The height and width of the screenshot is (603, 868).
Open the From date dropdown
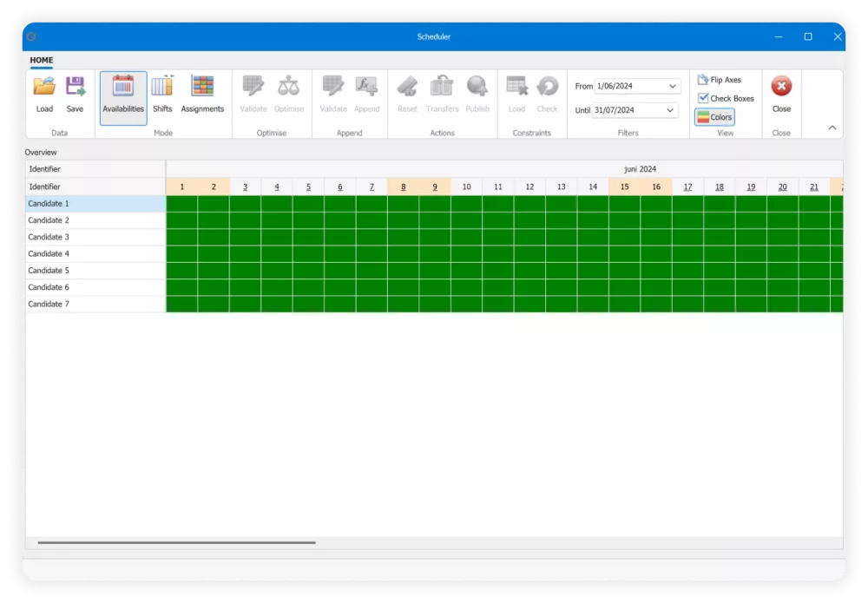(672, 86)
